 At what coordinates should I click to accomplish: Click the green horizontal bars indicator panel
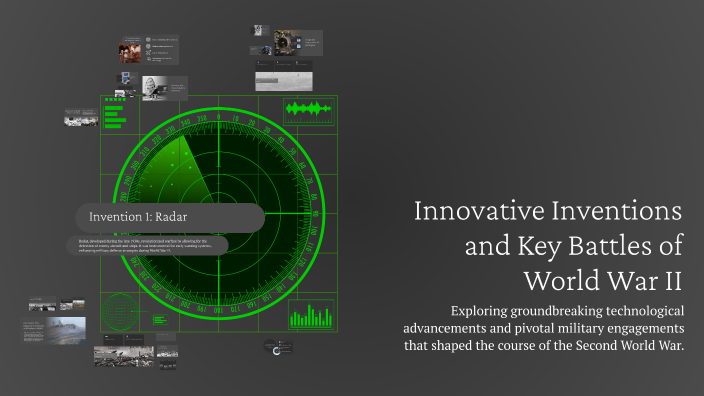click(115, 114)
